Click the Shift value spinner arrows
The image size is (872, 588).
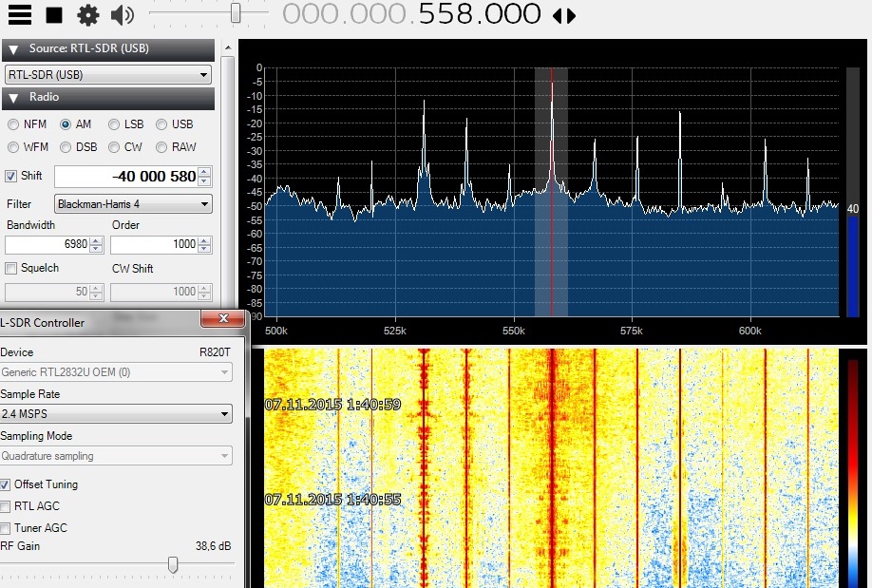tap(204, 177)
